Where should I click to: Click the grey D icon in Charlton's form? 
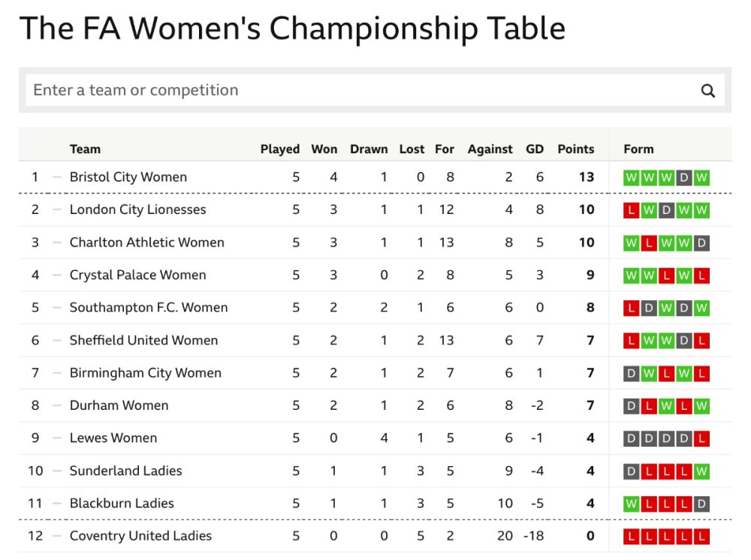coord(701,243)
